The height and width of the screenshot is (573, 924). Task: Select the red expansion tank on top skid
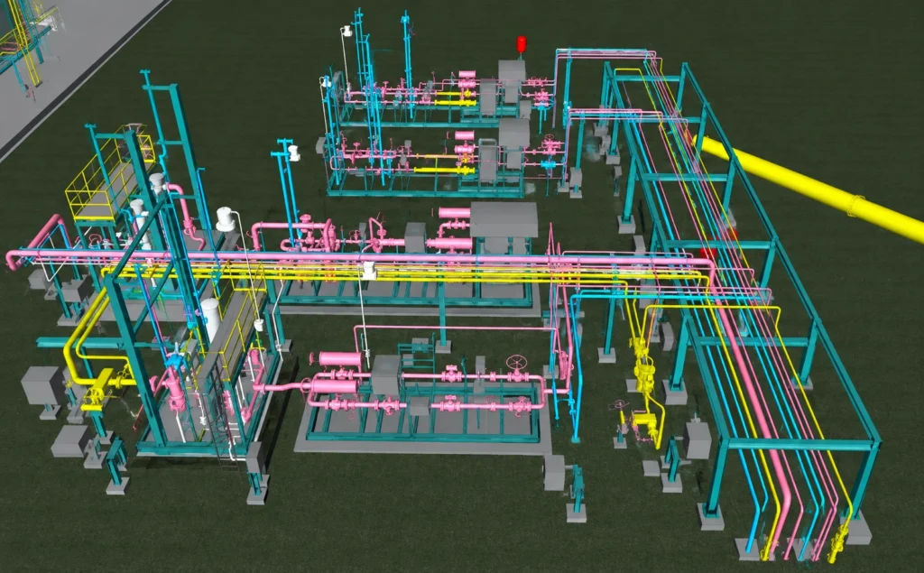522,45
